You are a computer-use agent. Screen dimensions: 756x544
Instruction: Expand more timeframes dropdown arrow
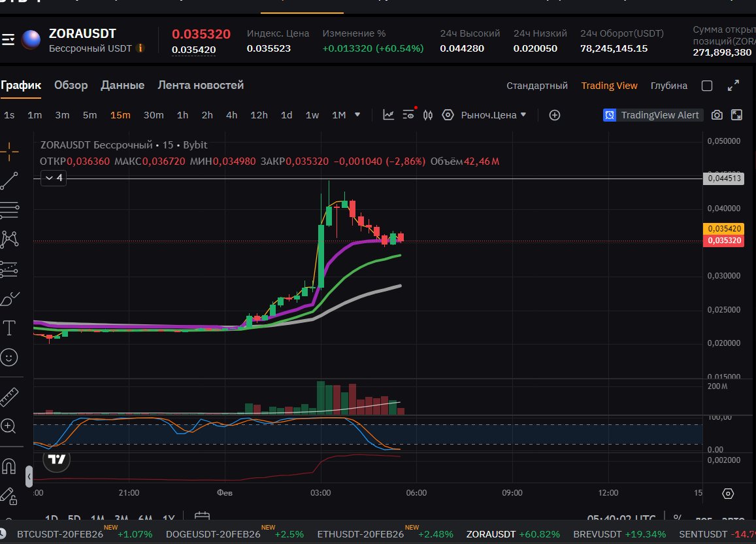[x=357, y=115]
